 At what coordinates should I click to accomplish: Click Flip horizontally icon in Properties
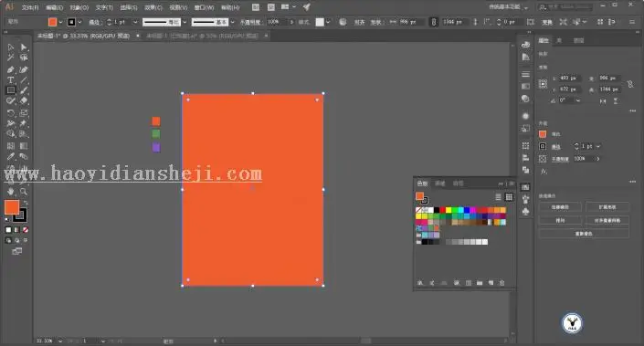pos(603,100)
